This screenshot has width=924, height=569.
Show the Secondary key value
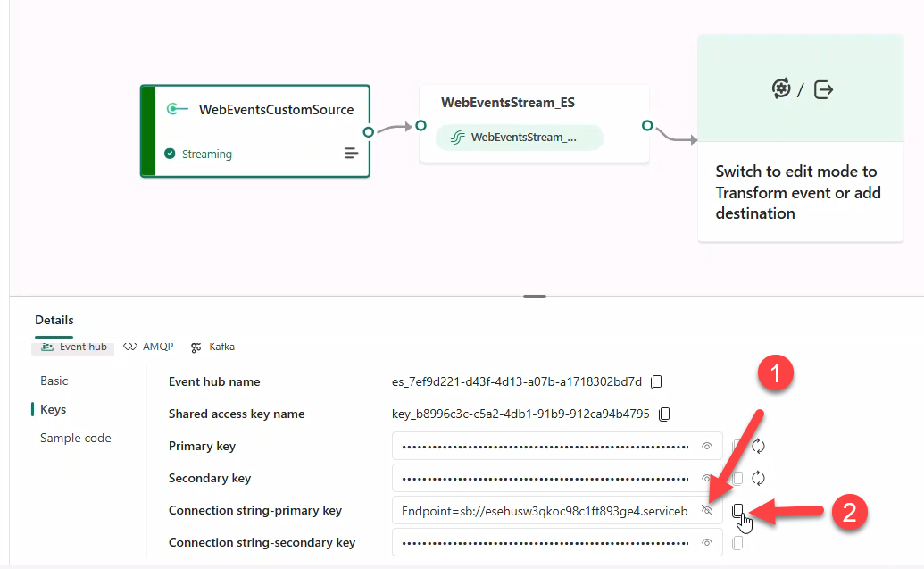point(706,478)
